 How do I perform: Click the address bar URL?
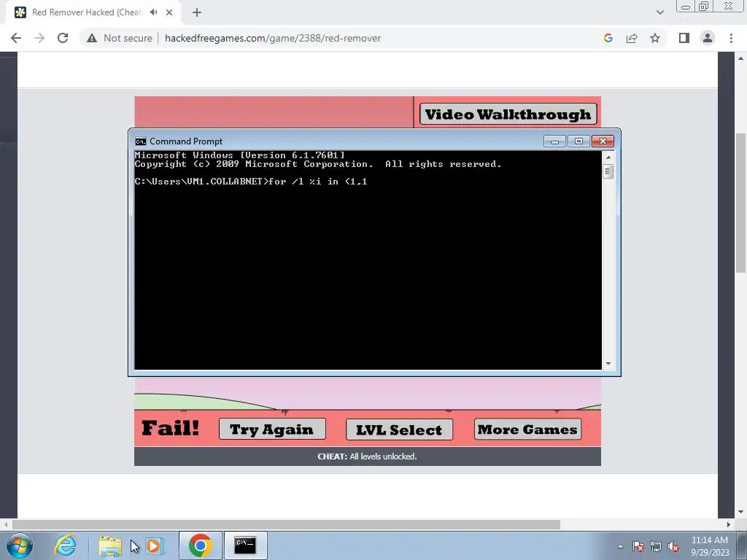coord(273,38)
